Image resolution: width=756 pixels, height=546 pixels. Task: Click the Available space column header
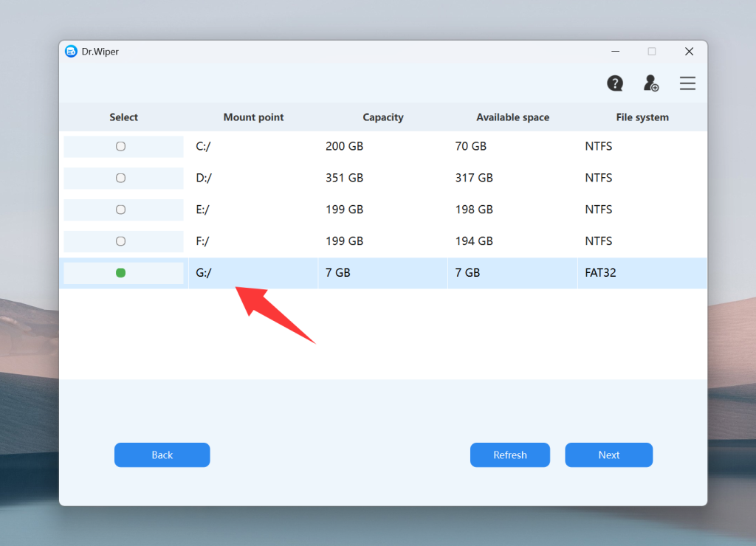coord(512,117)
